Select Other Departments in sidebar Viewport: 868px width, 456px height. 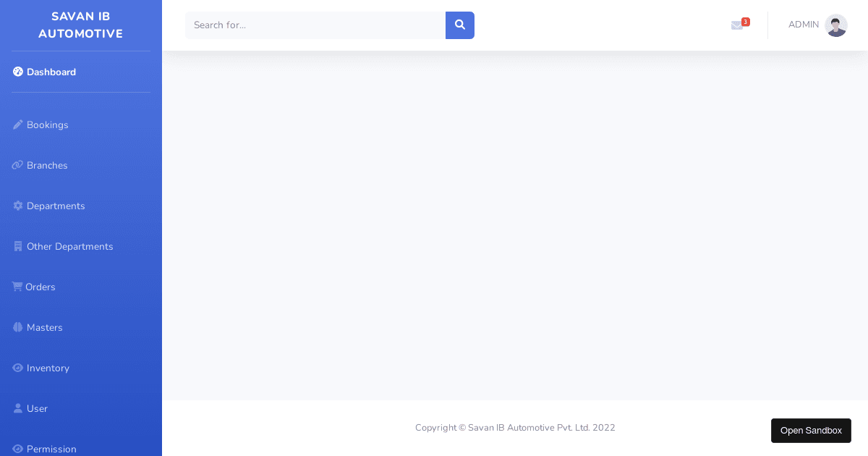(69, 246)
